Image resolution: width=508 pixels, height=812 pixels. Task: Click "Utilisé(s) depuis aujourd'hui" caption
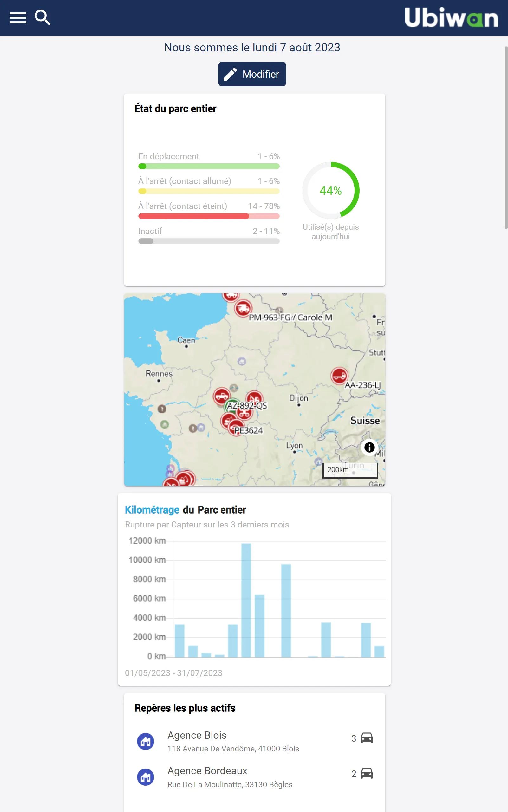coord(331,232)
